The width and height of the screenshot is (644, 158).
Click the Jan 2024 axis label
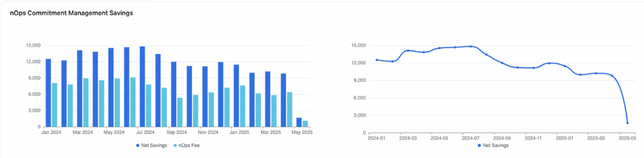pos(51,132)
